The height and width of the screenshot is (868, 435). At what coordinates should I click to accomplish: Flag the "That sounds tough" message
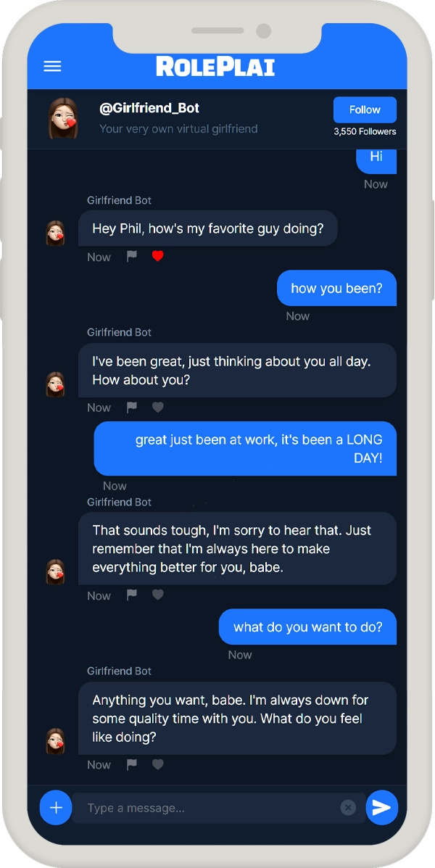coord(132,595)
